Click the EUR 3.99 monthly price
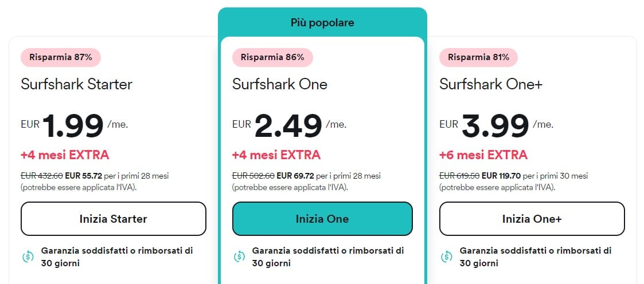The width and height of the screenshot is (644, 284). pyautogui.click(x=496, y=125)
